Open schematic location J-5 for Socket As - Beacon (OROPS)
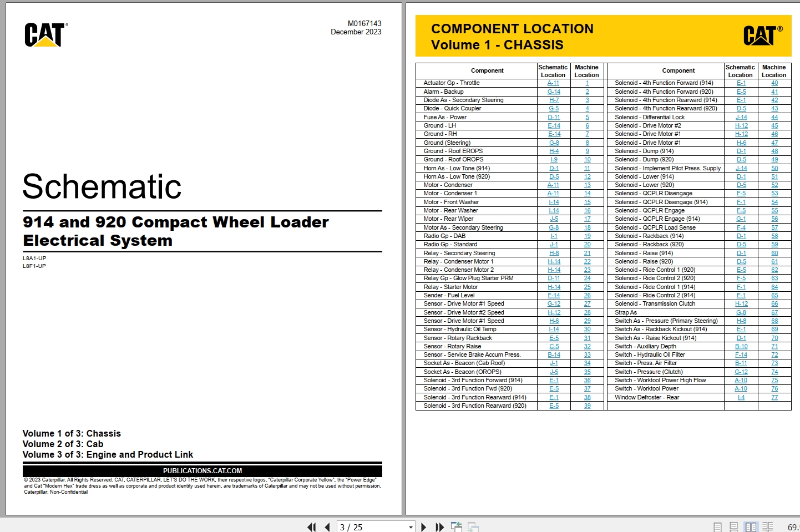The height and width of the screenshot is (532, 800). point(554,372)
